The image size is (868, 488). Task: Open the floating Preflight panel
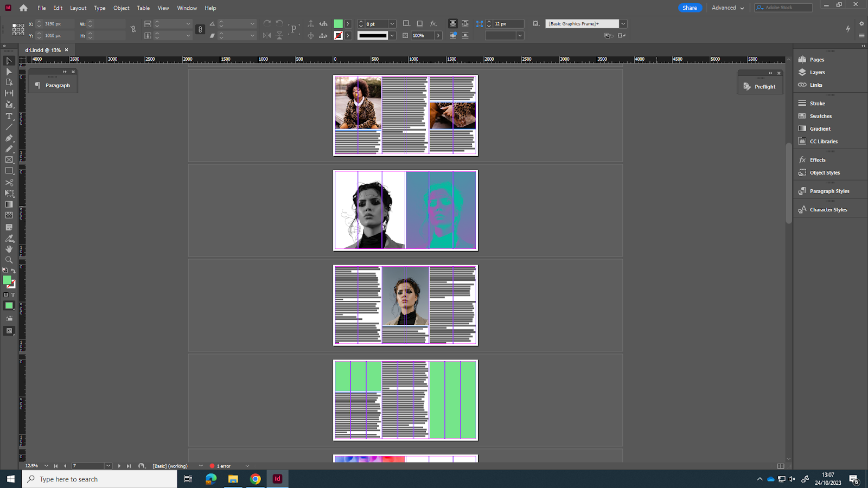tap(760, 87)
